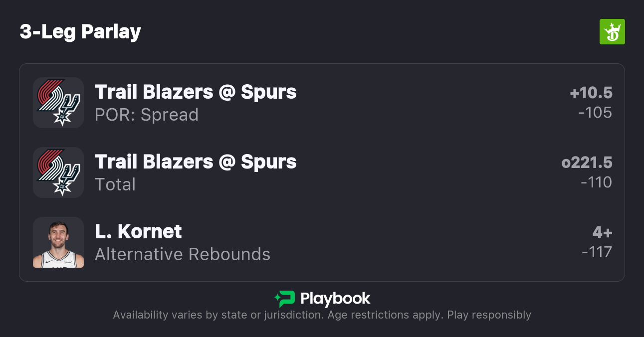This screenshot has width=644, height=337.
Task: Select the o221.5 over line
Action: [x=587, y=163]
